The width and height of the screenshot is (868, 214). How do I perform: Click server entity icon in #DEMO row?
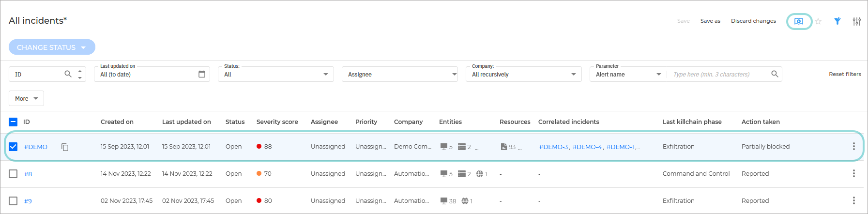[x=462, y=147]
